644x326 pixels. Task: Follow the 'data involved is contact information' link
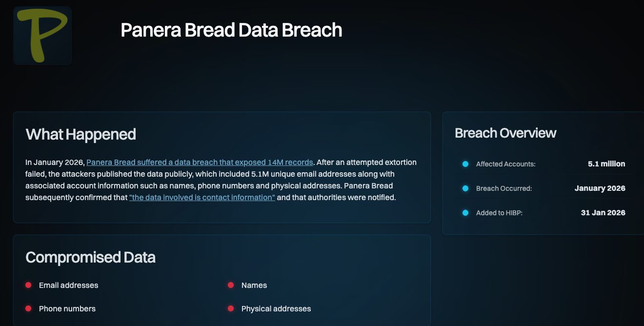tap(201, 197)
